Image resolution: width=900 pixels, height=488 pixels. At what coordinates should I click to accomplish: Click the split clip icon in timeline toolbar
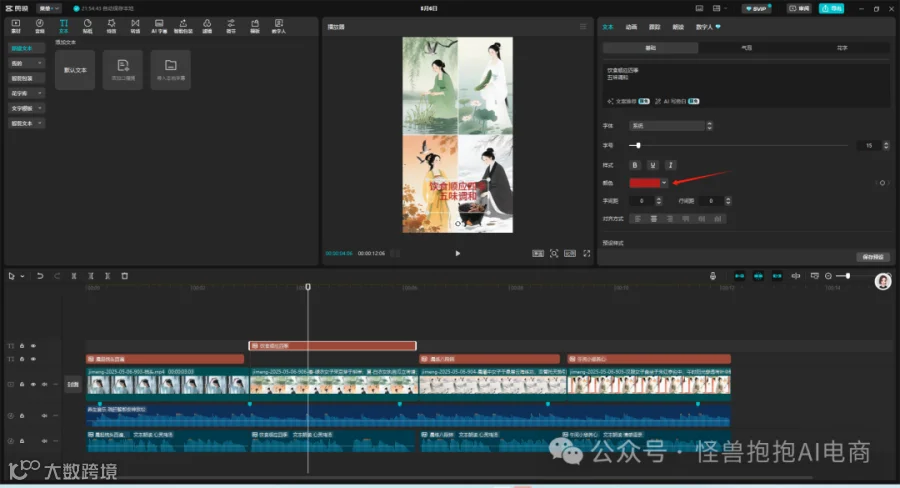[x=73, y=276]
